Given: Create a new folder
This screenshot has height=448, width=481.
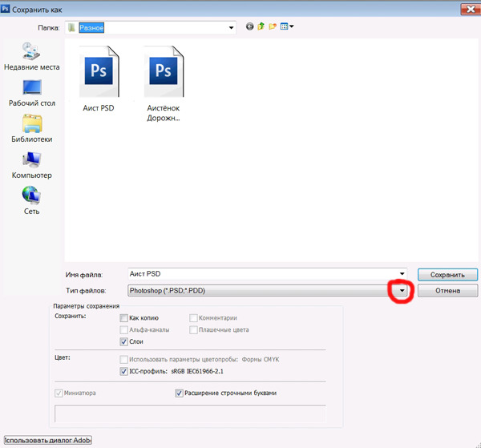Looking at the screenshot, I should click(273, 26).
